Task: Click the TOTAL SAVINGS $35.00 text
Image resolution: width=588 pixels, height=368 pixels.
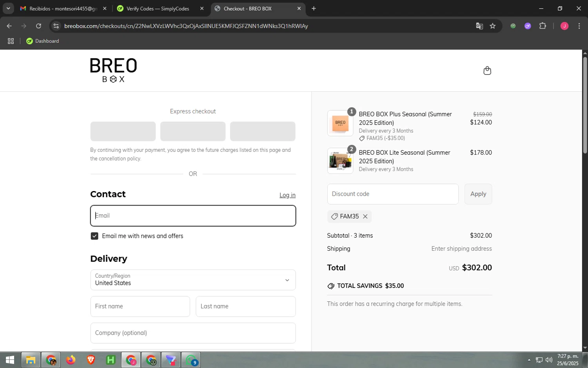Action: [370, 286]
